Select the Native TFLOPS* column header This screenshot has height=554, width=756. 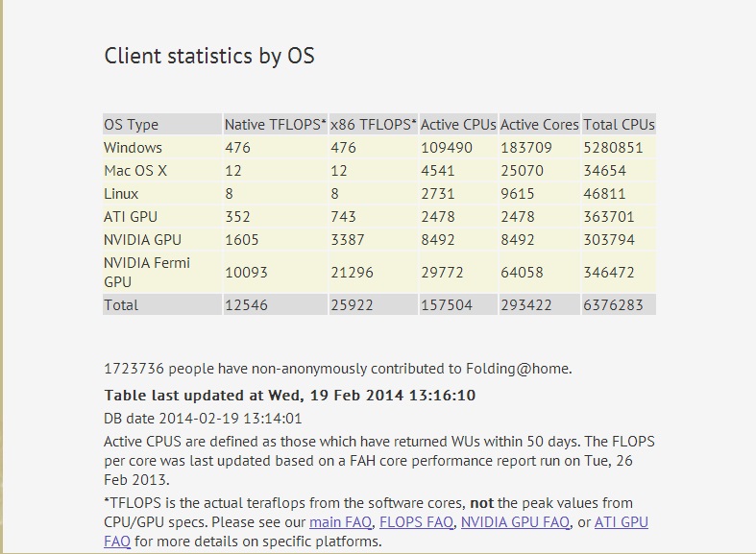tap(276, 124)
